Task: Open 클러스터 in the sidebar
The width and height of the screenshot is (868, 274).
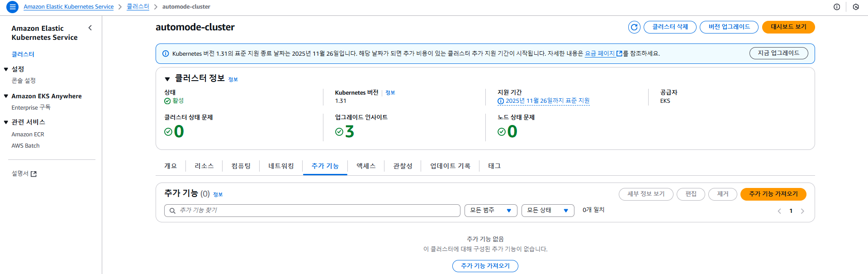Action: pos(23,54)
